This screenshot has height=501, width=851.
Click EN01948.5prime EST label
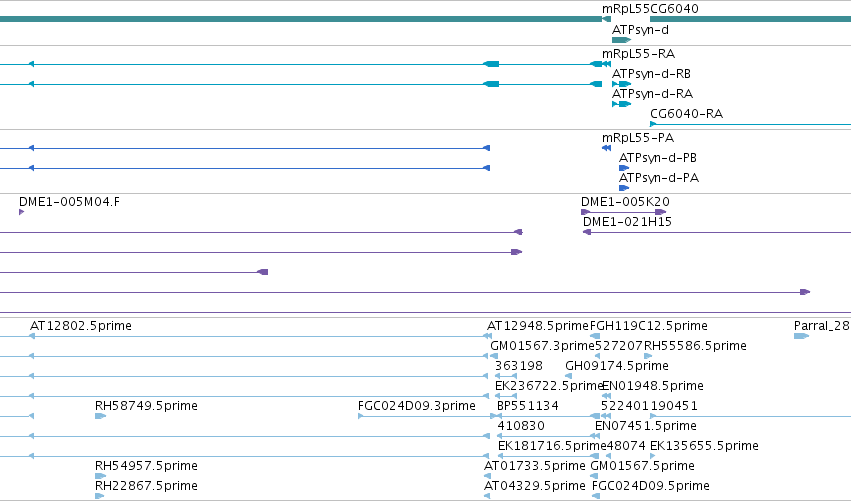click(653, 386)
